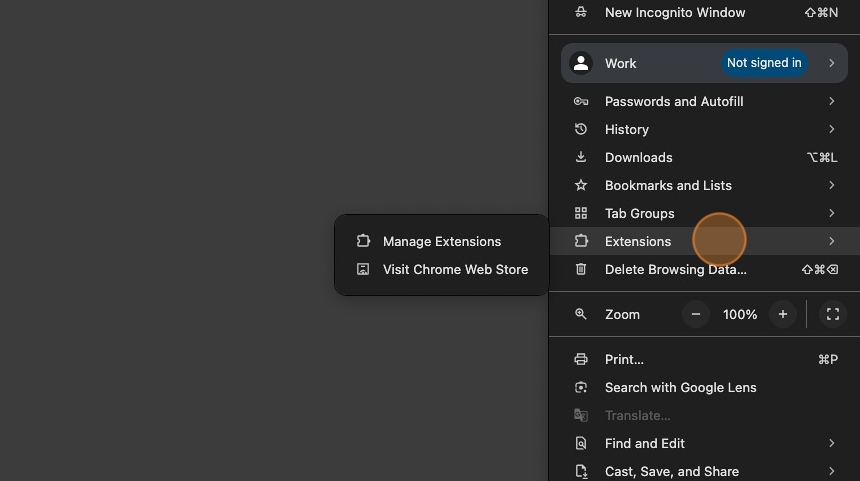Decrease zoom with the minus button
860x481 pixels.
[696, 314]
